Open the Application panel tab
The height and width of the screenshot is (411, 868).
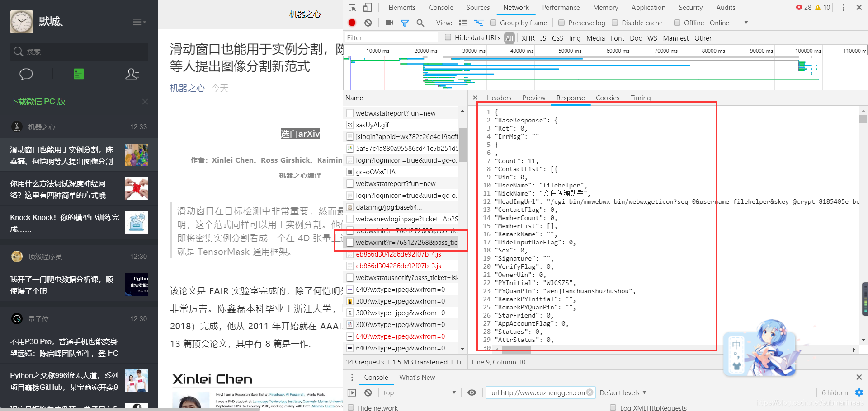(x=648, y=8)
